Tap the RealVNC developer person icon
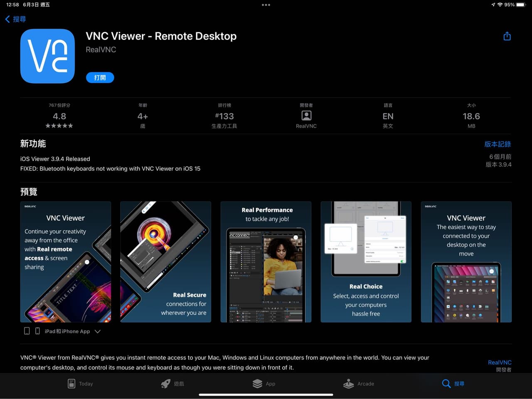 (306, 116)
